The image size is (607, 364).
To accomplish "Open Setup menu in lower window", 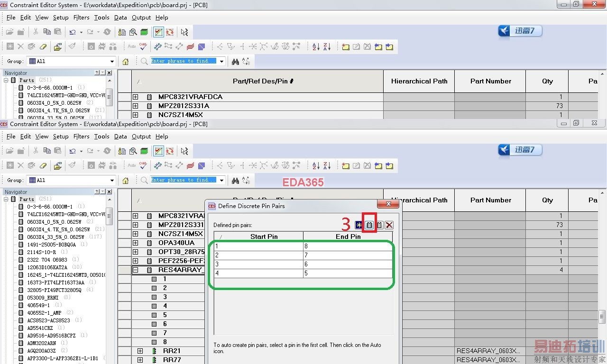I will (61, 136).
